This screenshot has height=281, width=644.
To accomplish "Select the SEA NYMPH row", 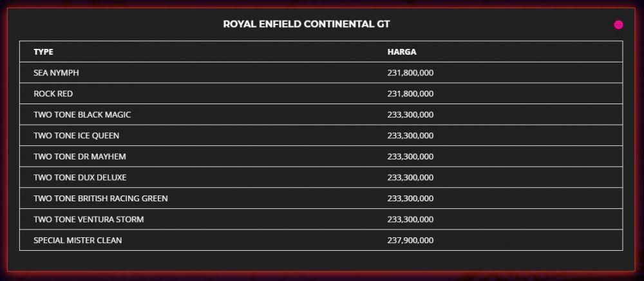I will coord(321,73).
